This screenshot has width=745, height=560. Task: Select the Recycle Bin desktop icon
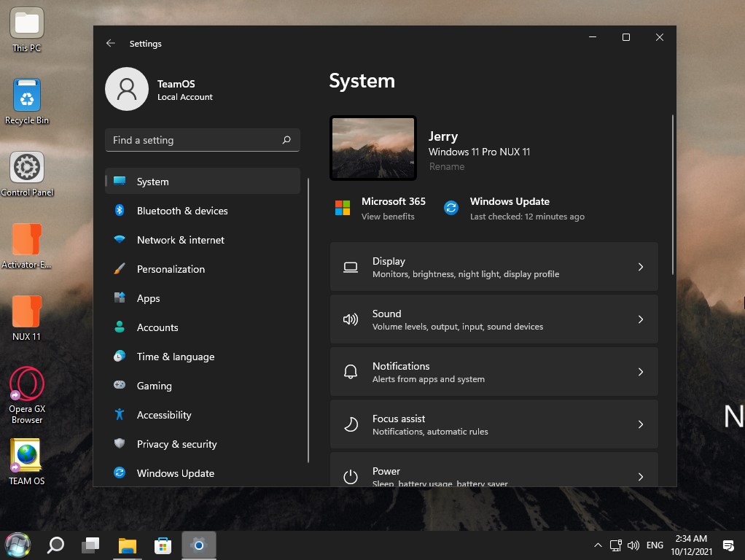[x=26, y=102]
